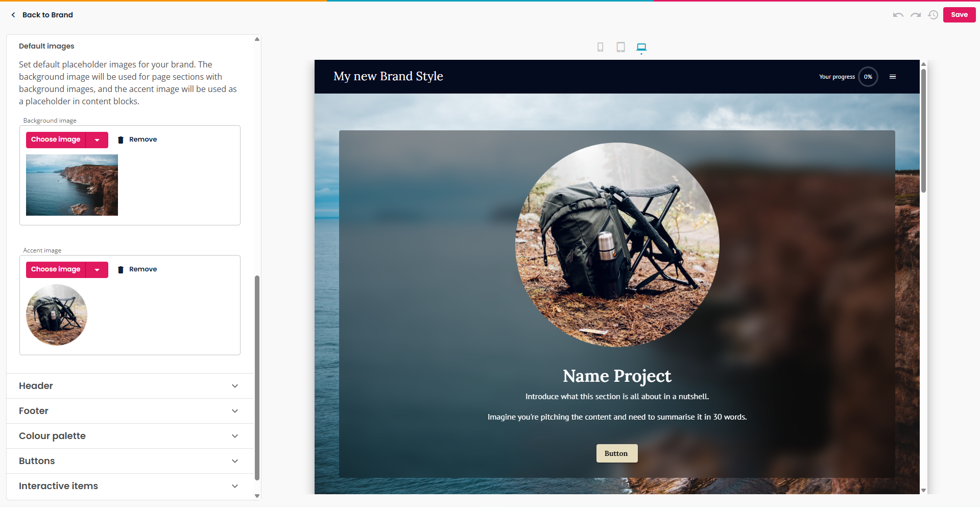
Task: Click left panel scroll down arrow
Action: click(257, 496)
